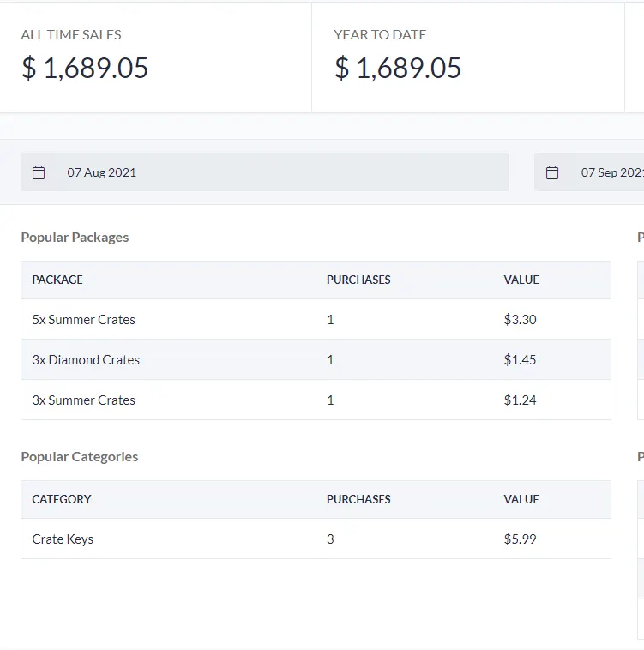Screen dimensions: 644x650
Task: Click the PURCHASES header in Popular Packages
Action: click(x=358, y=280)
